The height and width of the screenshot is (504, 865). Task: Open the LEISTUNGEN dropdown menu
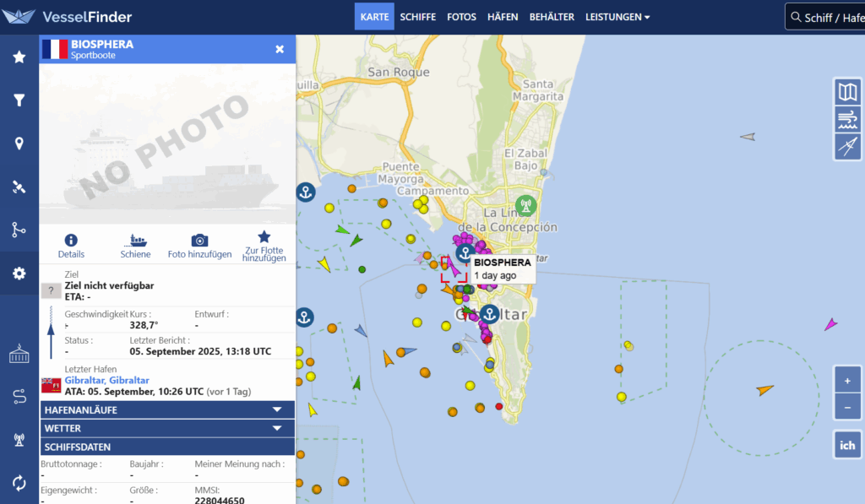pyautogui.click(x=617, y=17)
